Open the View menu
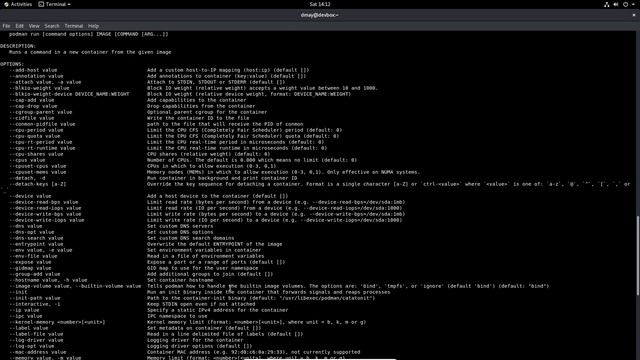Screen dimensions: 640x360 pyautogui.click(x=34, y=26)
